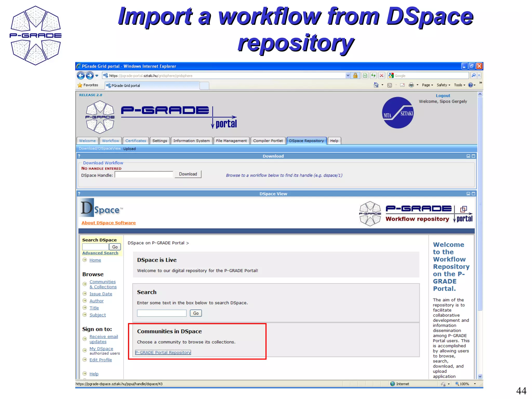Open the search provider dropdown arrow
This screenshot has height=399, width=532.
tap(479, 76)
